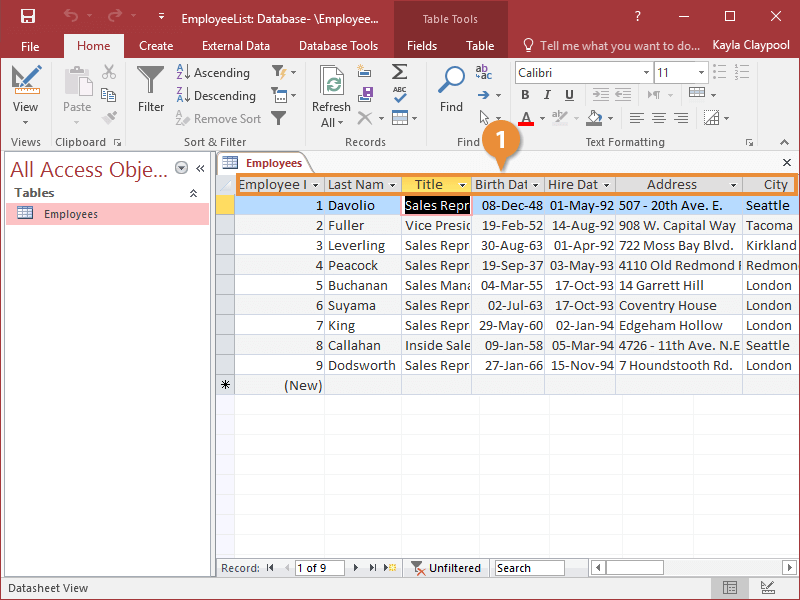Image resolution: width=800 pixels, height=600 pixels.
Task: Click the Format Painter icon
Action: click(110, 115)
